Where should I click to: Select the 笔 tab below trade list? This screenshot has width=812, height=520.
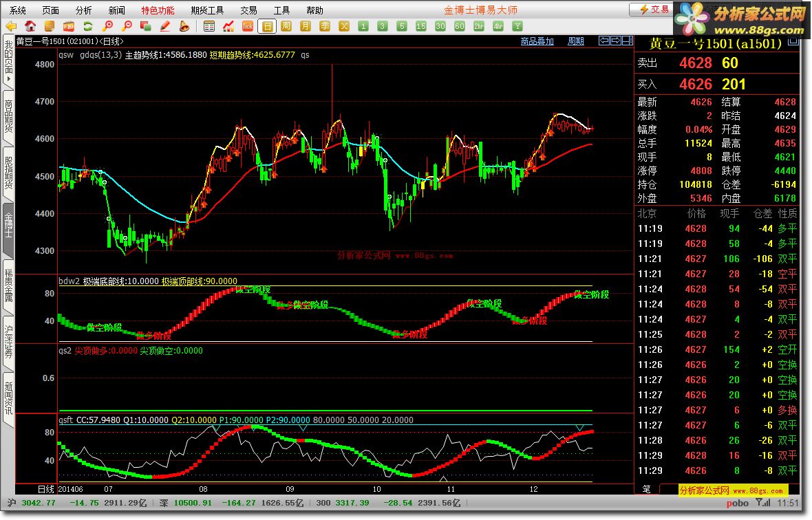click(647, 489)
